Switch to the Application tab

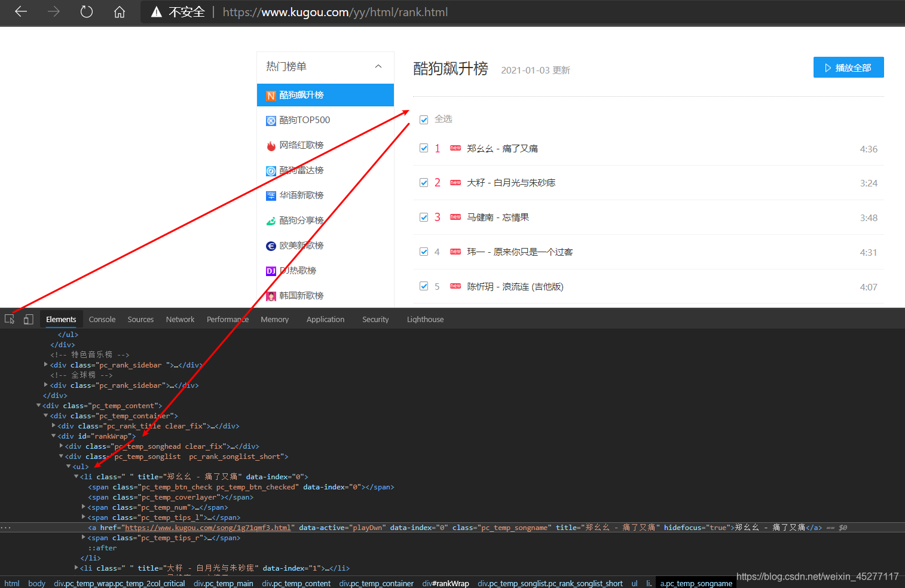[325, 319]
